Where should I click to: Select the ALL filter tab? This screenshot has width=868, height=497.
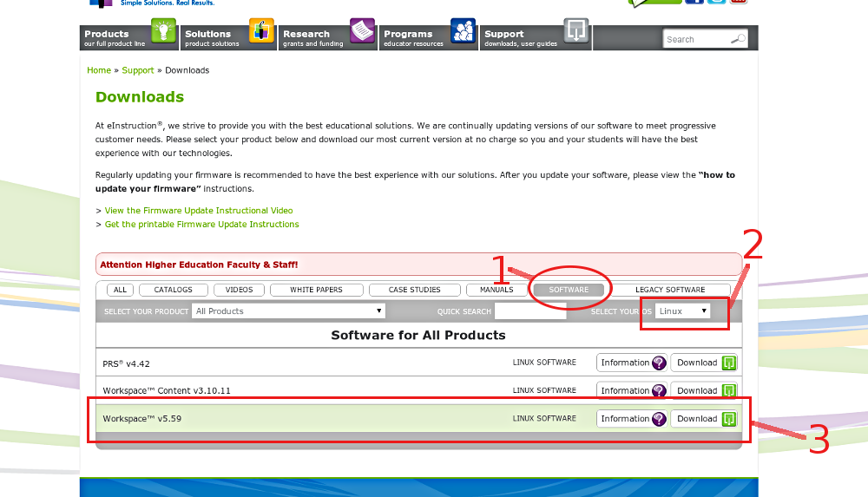120,290
